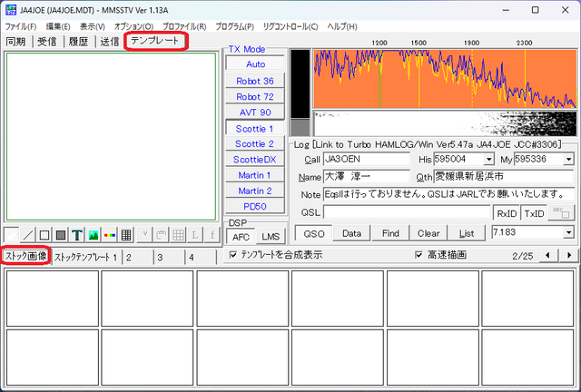Click the List button

(466, 233)
